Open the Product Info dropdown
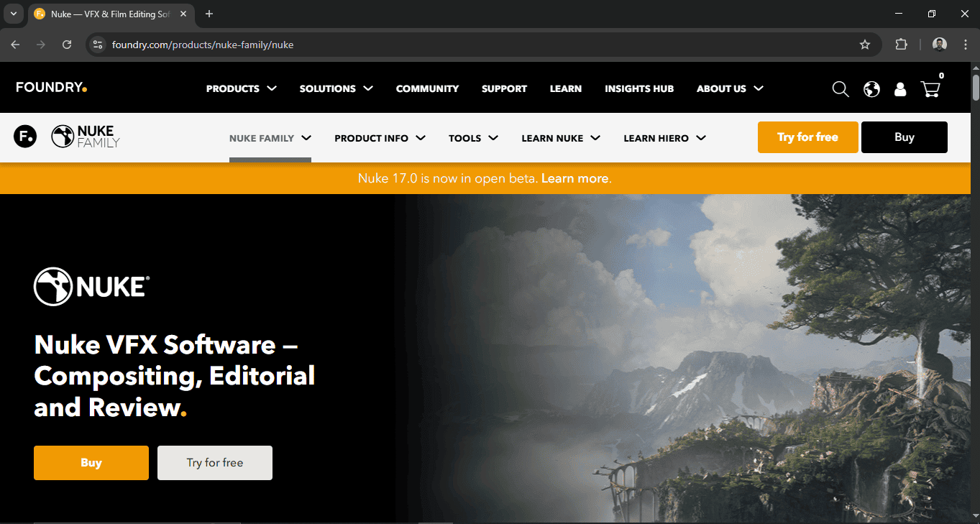980x524 pixels. click(380, 138)
